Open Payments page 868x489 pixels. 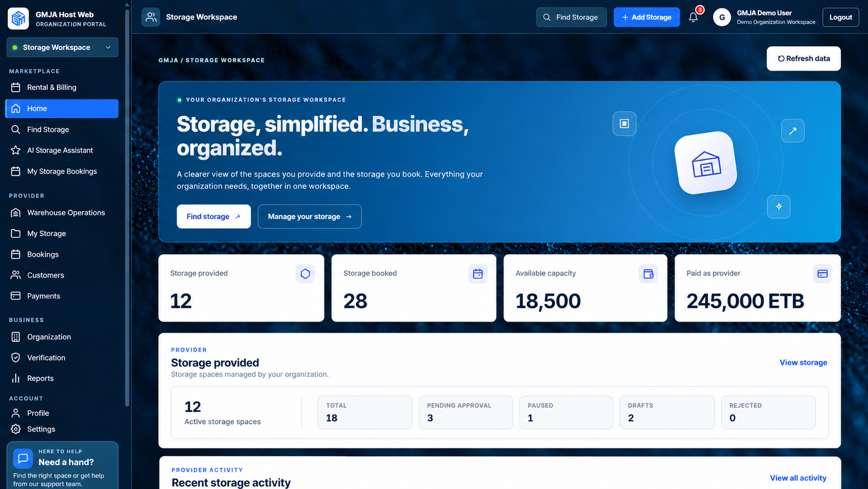pos(62,296)
